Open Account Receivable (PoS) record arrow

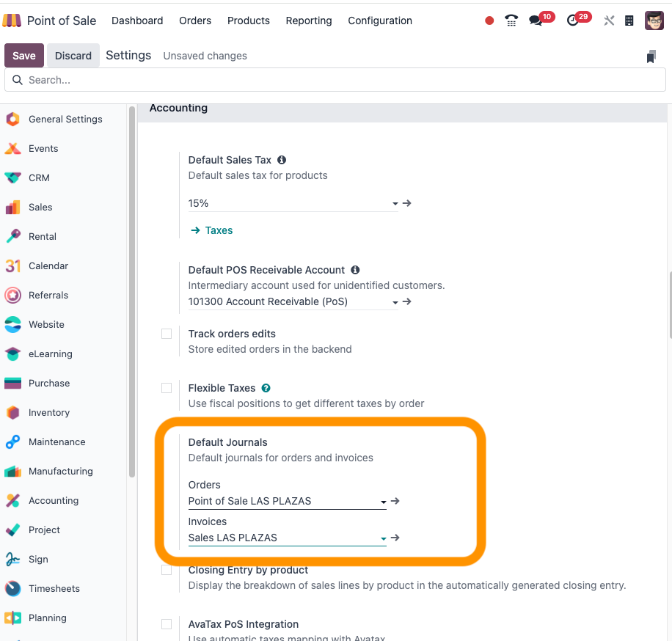pos(407,301)
